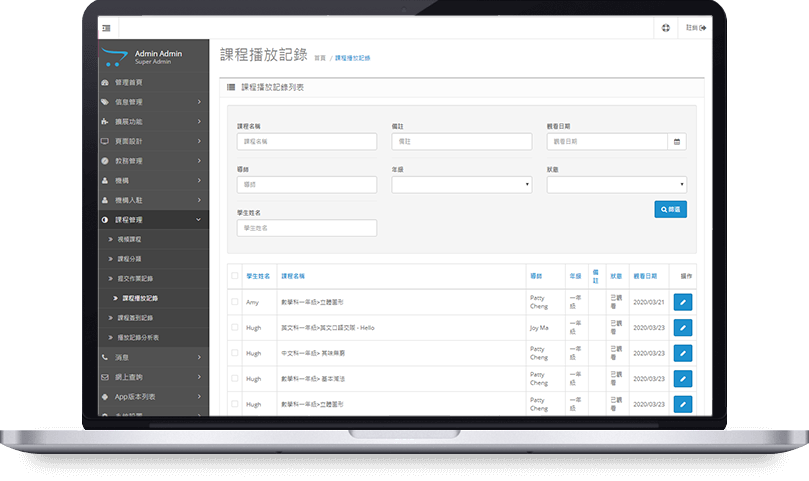Click the edit pencil for 數學科 基本筆法 row

click(683, 379)
